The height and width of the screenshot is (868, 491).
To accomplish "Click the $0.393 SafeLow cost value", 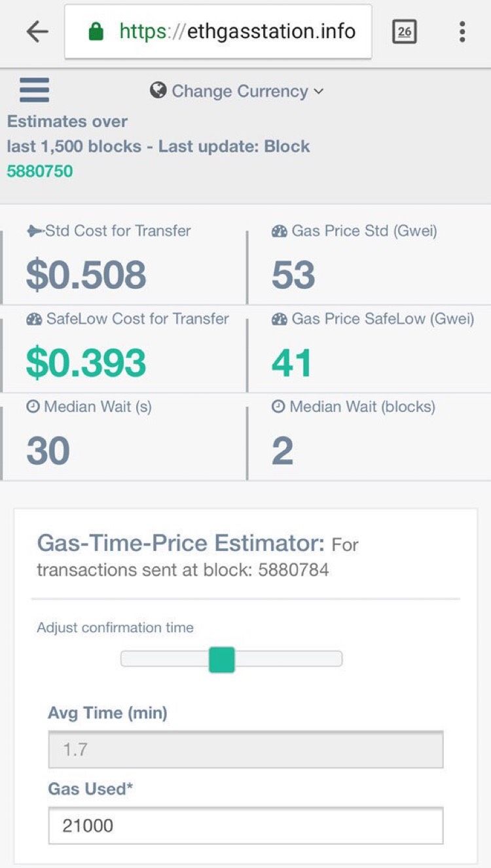I will pyautogui.click(x=86, y=364).
